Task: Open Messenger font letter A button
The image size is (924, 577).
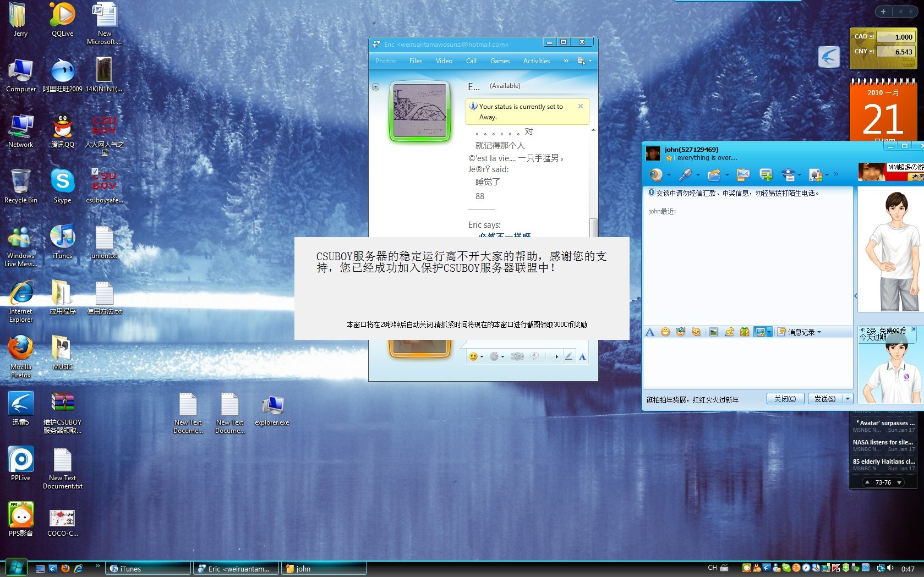Action: pos(582,356)
